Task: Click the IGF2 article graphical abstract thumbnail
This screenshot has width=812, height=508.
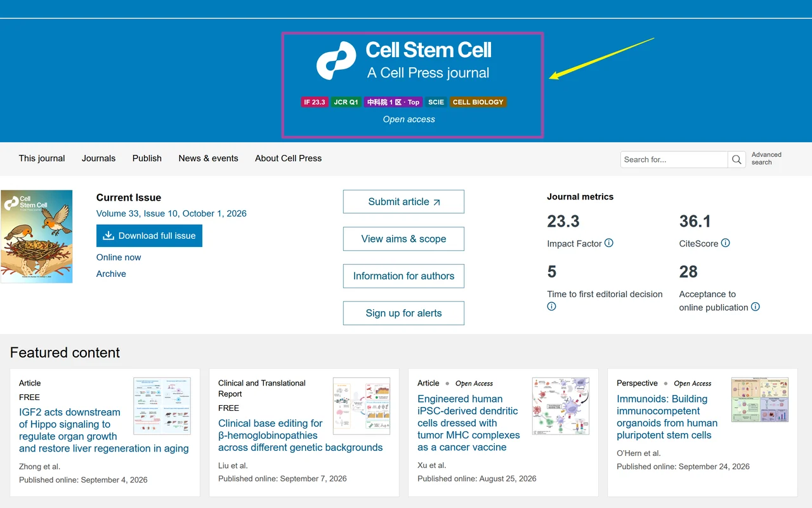Action: 162,406
